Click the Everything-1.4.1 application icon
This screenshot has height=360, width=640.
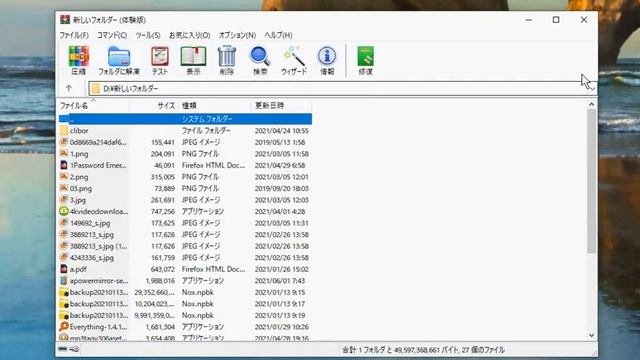pos(64,327)
